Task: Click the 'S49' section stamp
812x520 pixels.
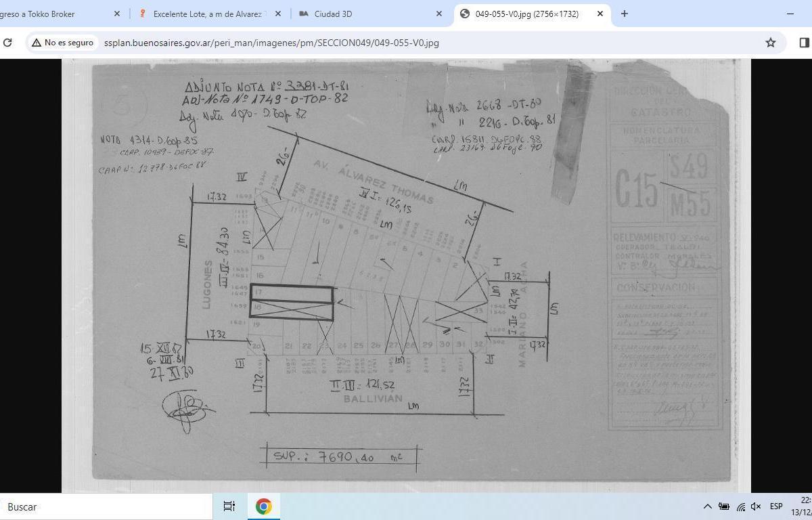Action: click(688, 167)
